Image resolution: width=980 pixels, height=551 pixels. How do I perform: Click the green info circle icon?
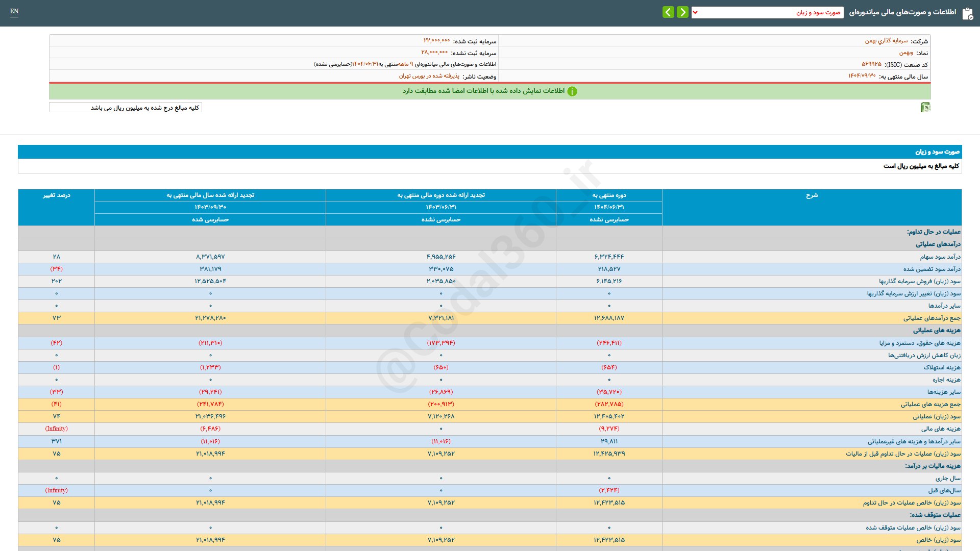[x=572, y=91]
